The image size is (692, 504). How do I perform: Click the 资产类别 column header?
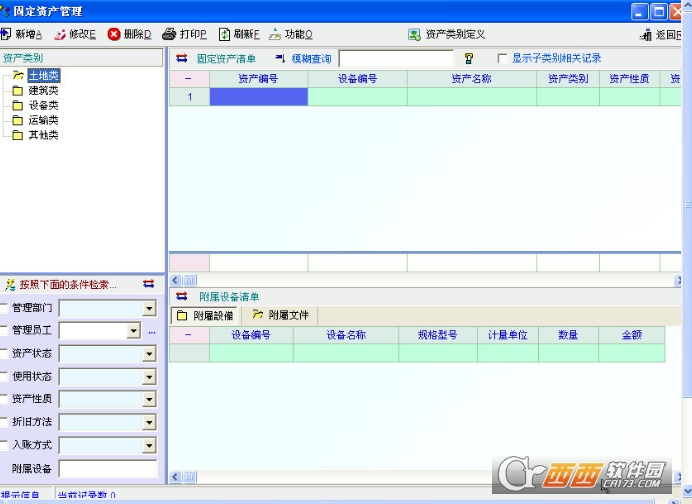568,79
